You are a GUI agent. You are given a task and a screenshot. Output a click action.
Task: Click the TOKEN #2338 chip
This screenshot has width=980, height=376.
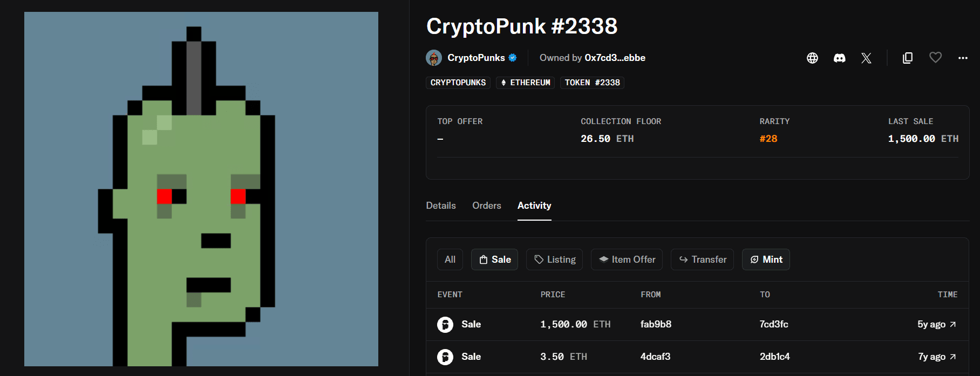click(592, 83)
